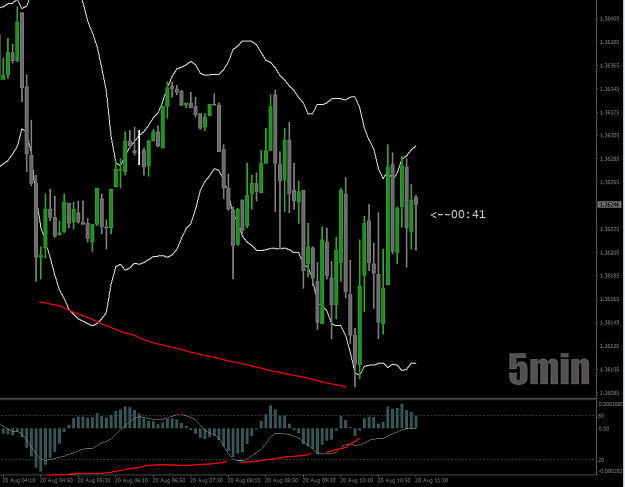Click the "20 Aug 10:50" time label

394,481
